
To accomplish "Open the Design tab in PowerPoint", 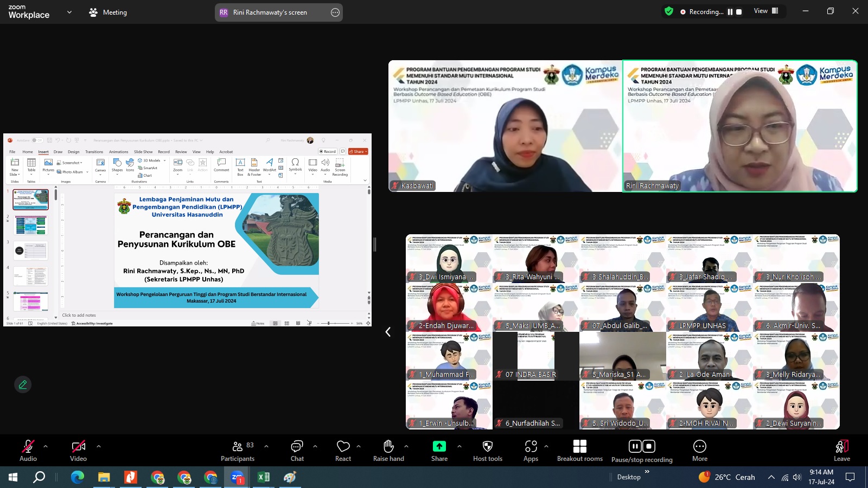I will [74, 152].
